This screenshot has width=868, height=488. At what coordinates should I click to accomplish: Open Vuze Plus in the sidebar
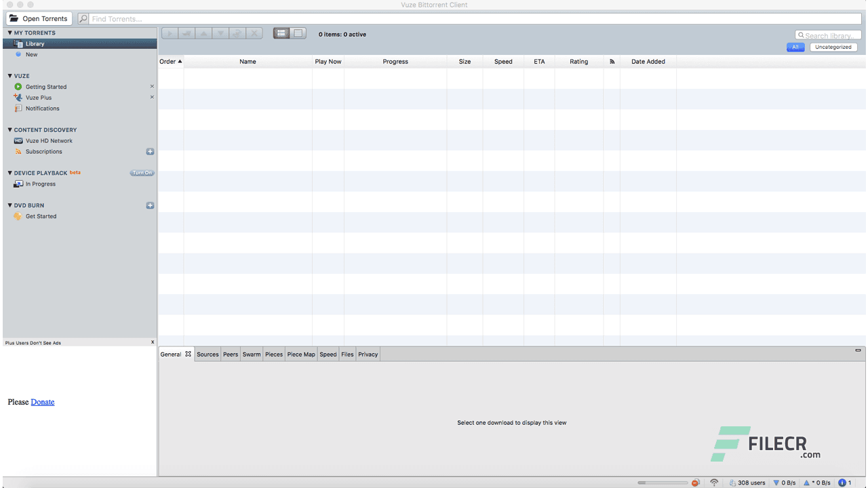39,97
